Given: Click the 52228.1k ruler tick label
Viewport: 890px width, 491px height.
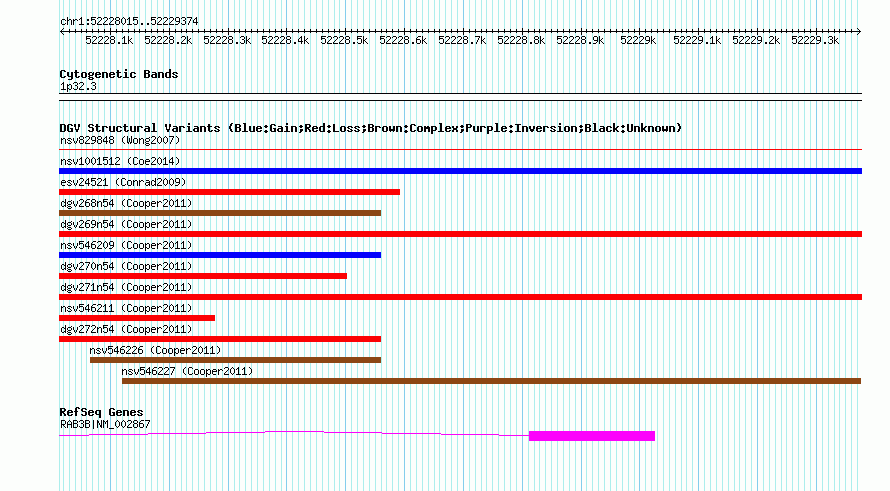Looking at the screenshot, I should coord(109,41).
